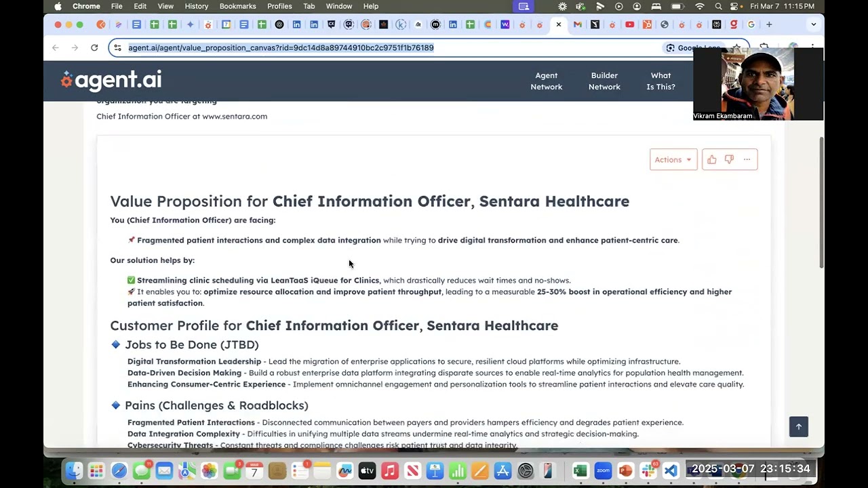This screenshot has height=488, width=868.
Task: Open Messages from the Dock
Action: tap(142, 470)
